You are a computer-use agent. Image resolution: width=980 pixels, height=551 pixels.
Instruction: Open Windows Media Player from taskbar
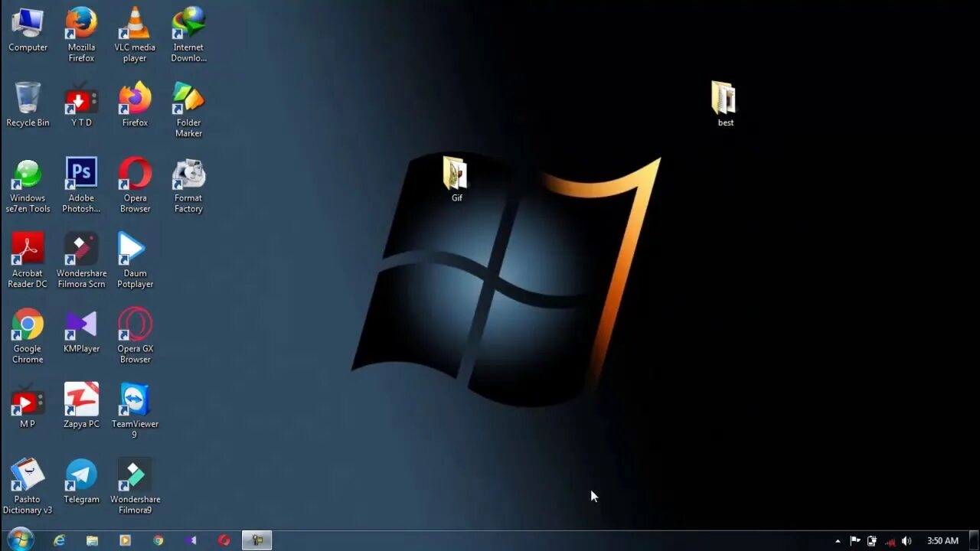click(125, 540)
